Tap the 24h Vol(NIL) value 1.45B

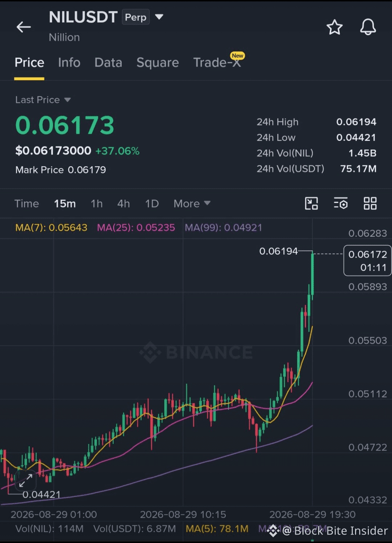(x=362, y=153)
